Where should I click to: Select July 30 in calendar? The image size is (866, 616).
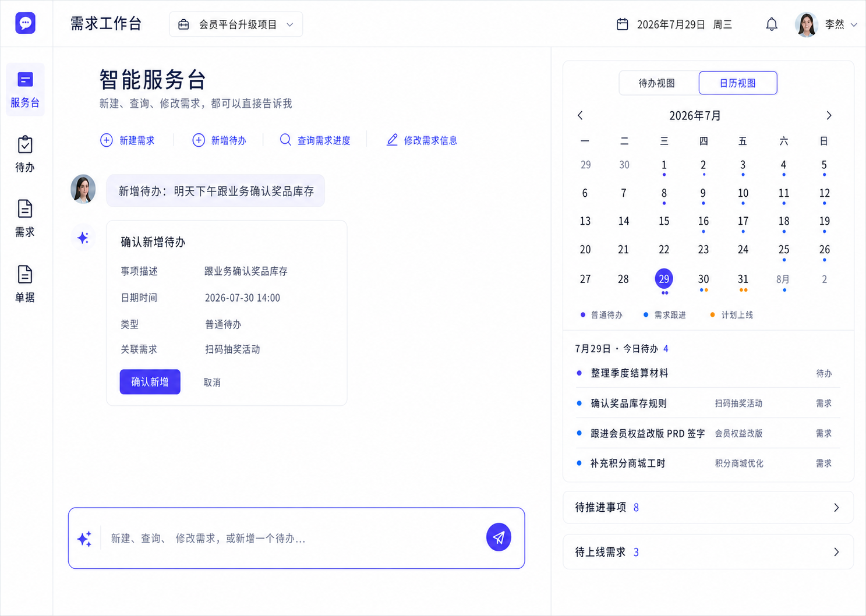[x=704, y=279]
